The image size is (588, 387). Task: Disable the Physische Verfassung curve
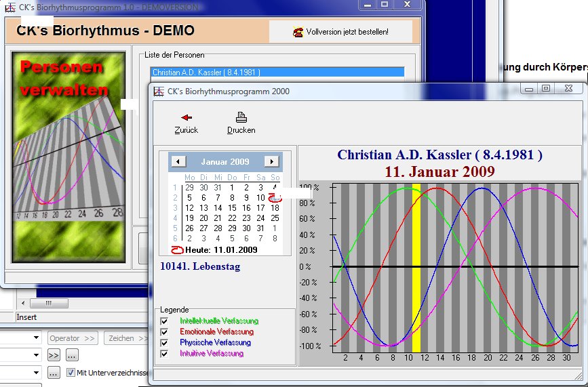pos(163,343)
